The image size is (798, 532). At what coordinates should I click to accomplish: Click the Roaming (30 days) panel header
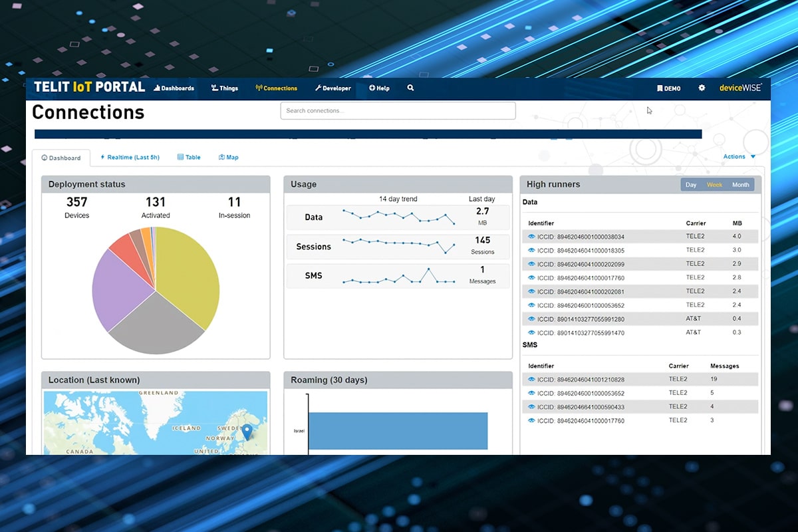398,380
